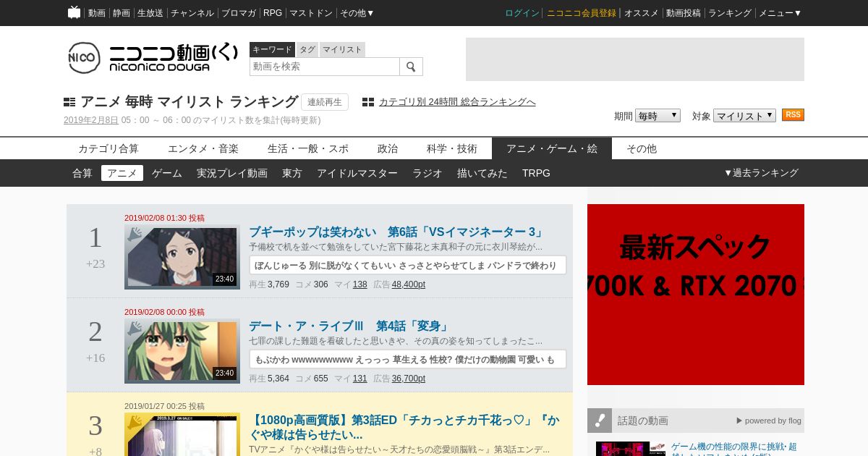Select 東方 subcategory
Viewport: 868px width, 456px height.
click(292, 173)
